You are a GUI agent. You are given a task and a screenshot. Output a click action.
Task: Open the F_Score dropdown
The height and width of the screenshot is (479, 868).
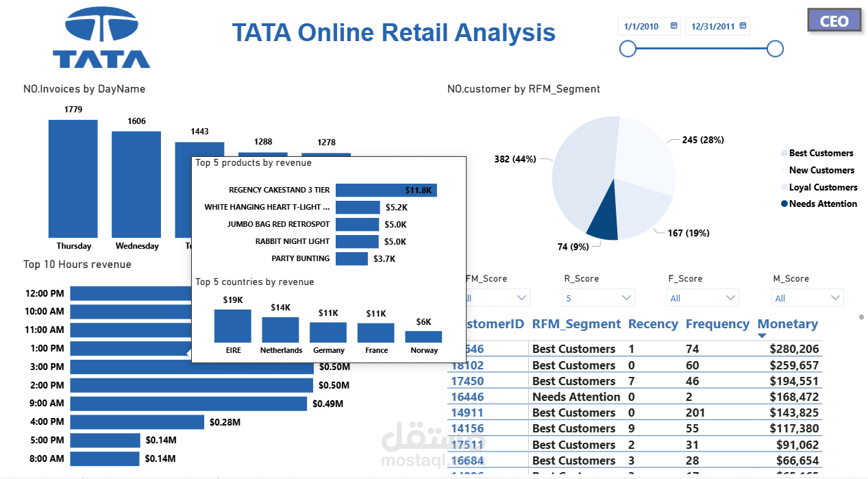pyautogui.click(x=703, y=297)
